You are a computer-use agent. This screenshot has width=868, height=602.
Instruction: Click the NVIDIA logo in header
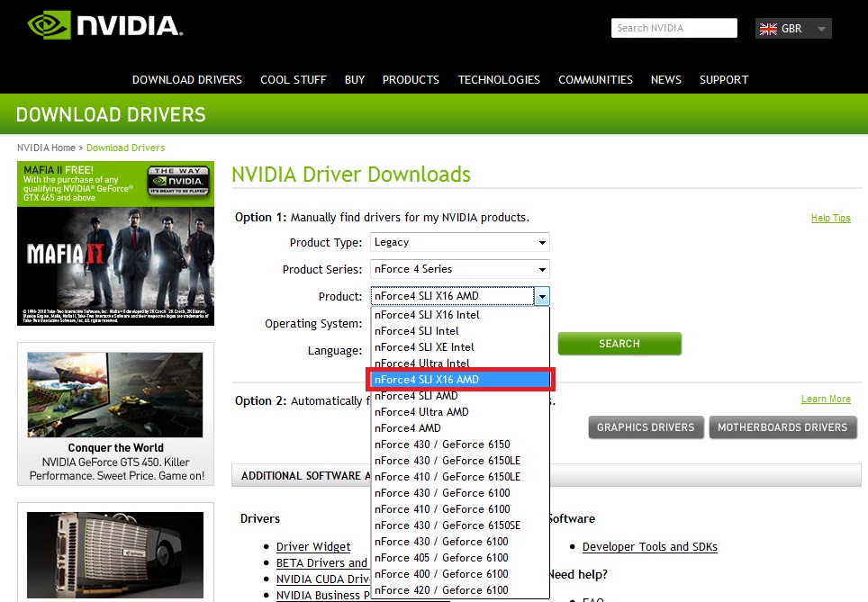[x=105, y=25]
